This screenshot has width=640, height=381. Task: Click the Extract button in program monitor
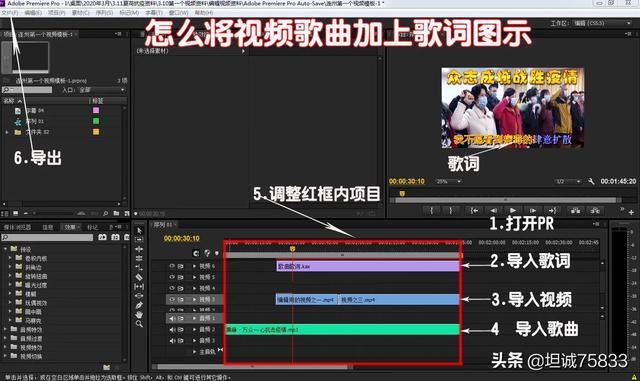pos(595,211)
